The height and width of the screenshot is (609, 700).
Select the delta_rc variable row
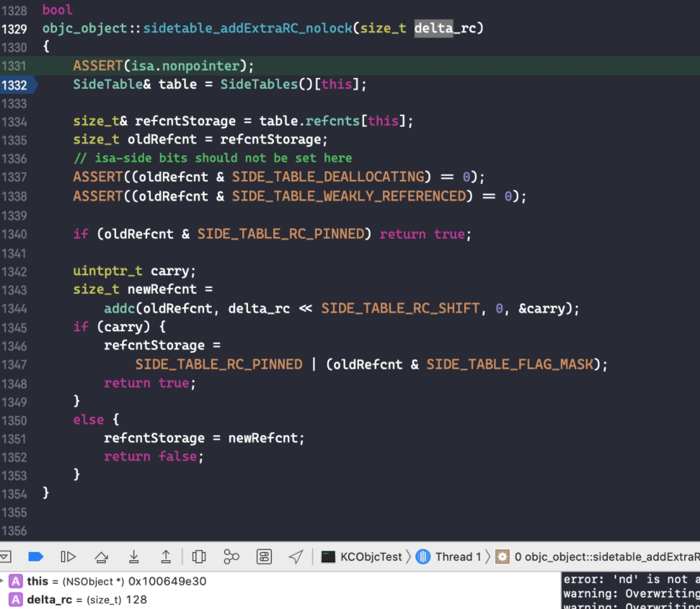(x=87, y=599)
